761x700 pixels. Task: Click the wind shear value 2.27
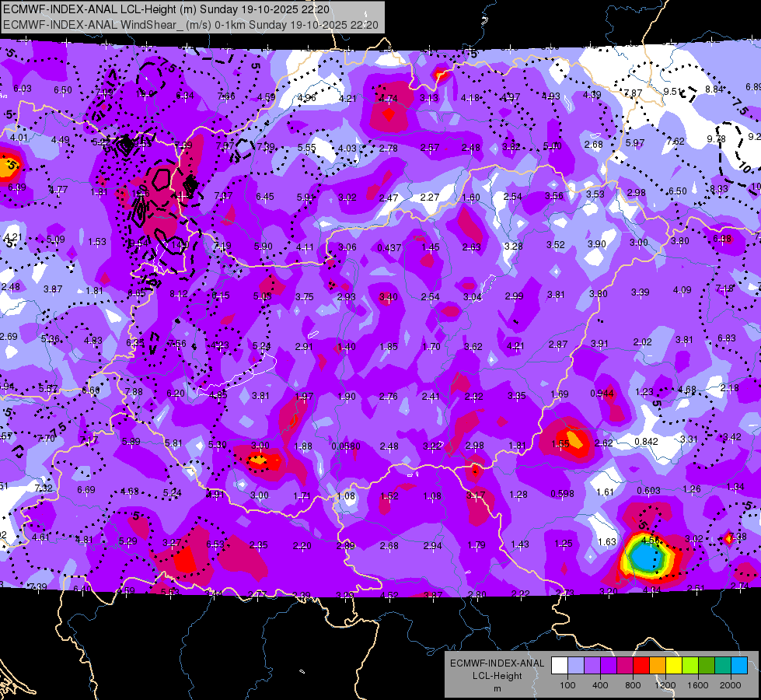click(430, 198)
